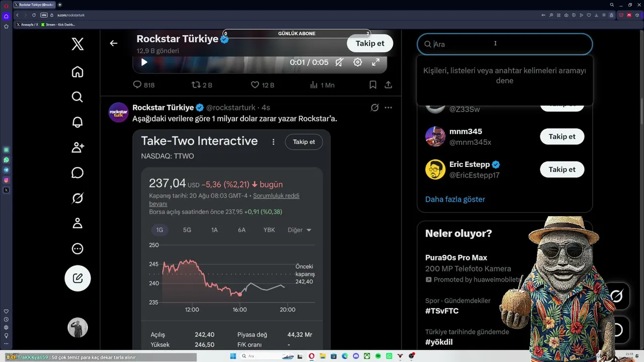Open the More circle-dots sidebar icon
644x362 pixels.
pos(77,248)
